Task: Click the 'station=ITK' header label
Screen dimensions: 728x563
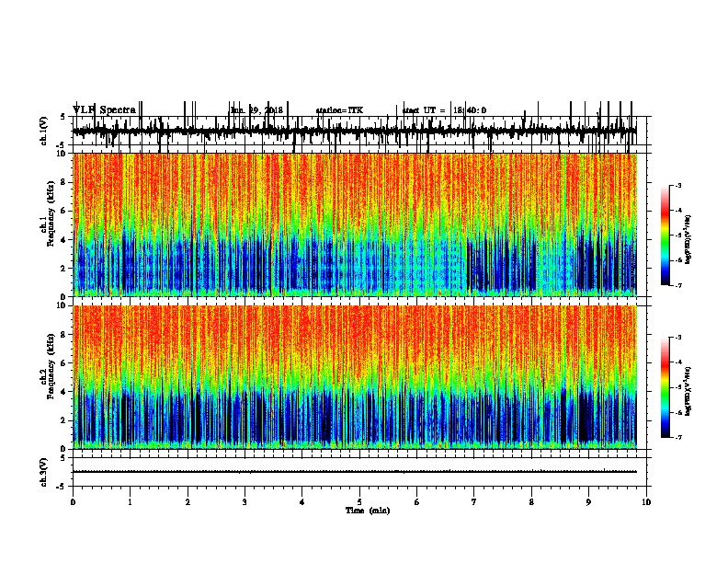Action: coord(339,110)
